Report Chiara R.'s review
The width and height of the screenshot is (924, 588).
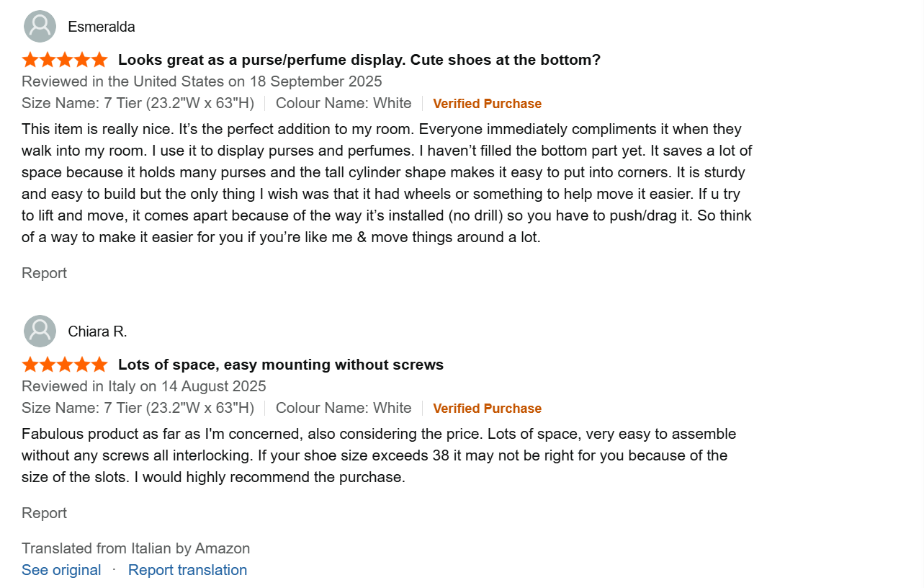44,513
